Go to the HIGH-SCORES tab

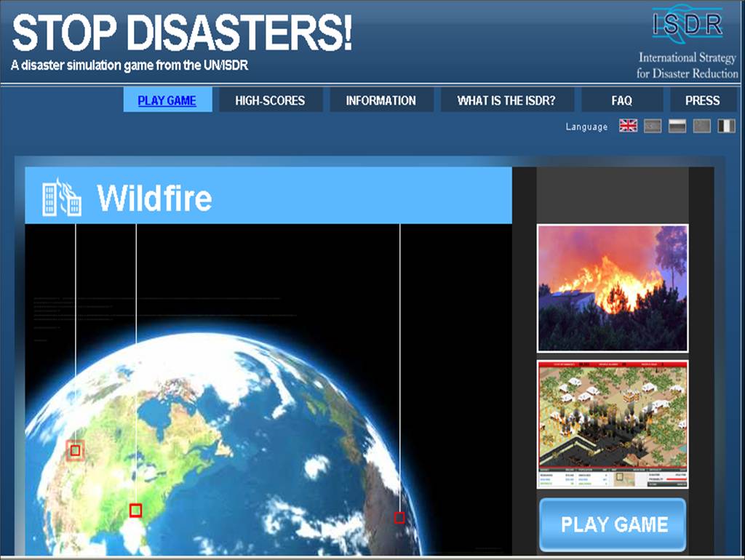point(270,100)
